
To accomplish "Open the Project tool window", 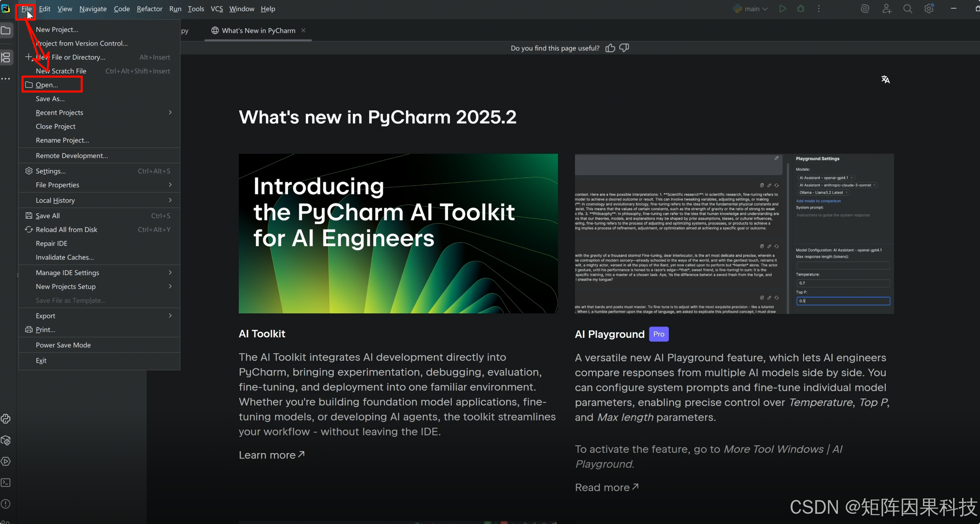I will click(x=6, y=30).
